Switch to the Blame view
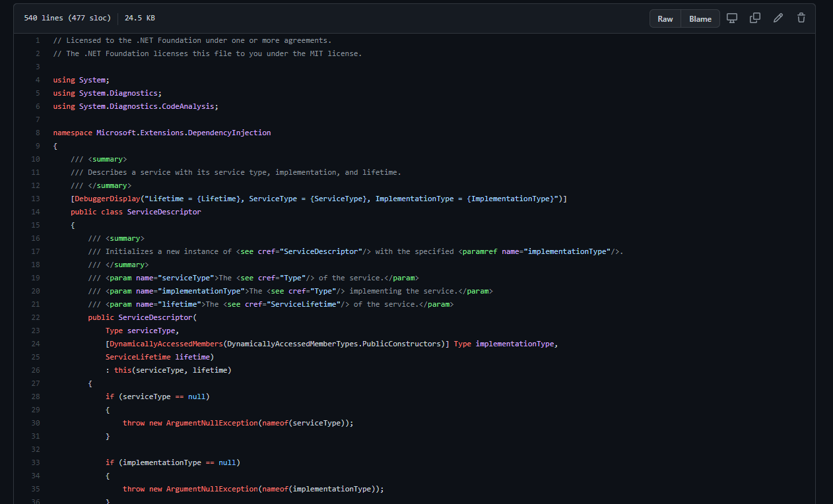833x504 pixels. pyautogui.click(x=700, y=18)
